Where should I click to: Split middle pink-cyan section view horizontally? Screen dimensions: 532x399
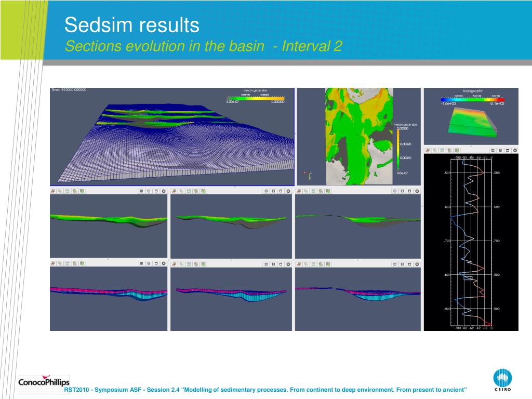click(266, 264)
